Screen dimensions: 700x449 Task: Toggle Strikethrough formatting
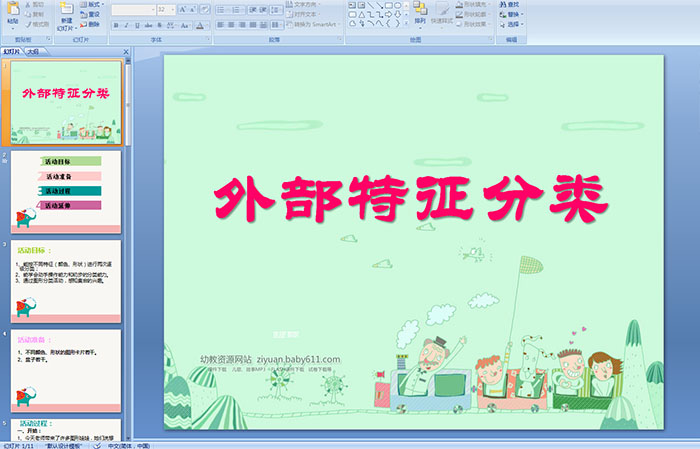[x=148, y=26]
